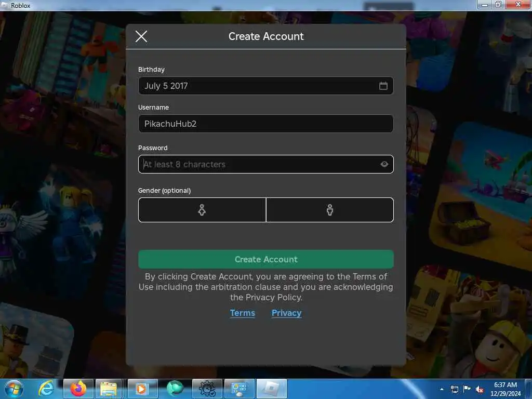The width and height of the screenshot is (532, 399).
Task: Minimize the Roblox window
Action: tap(485, 4)
